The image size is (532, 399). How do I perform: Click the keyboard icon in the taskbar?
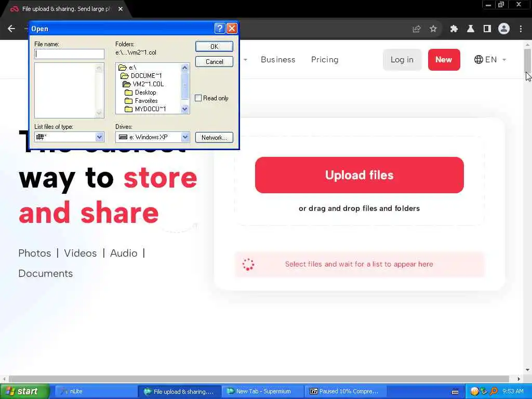click(455, 392)
